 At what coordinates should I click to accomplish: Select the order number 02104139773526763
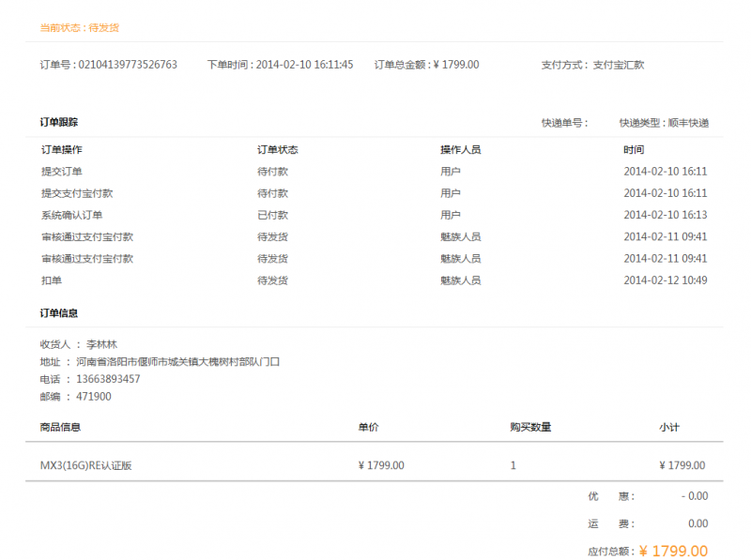pyautogui.click(x=128, y=65)
